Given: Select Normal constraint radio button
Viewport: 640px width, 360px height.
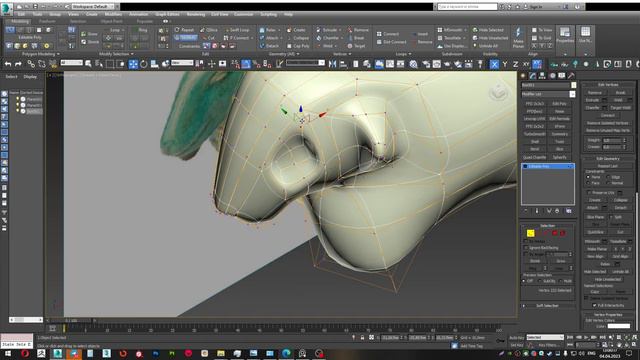Looking at the screenshot, I should click(x=609, y=183).
